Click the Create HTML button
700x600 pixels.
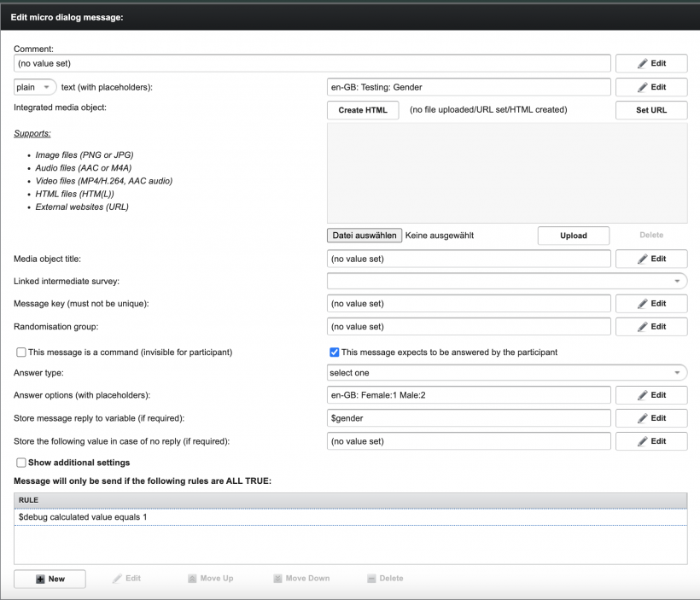pos(363,110)
